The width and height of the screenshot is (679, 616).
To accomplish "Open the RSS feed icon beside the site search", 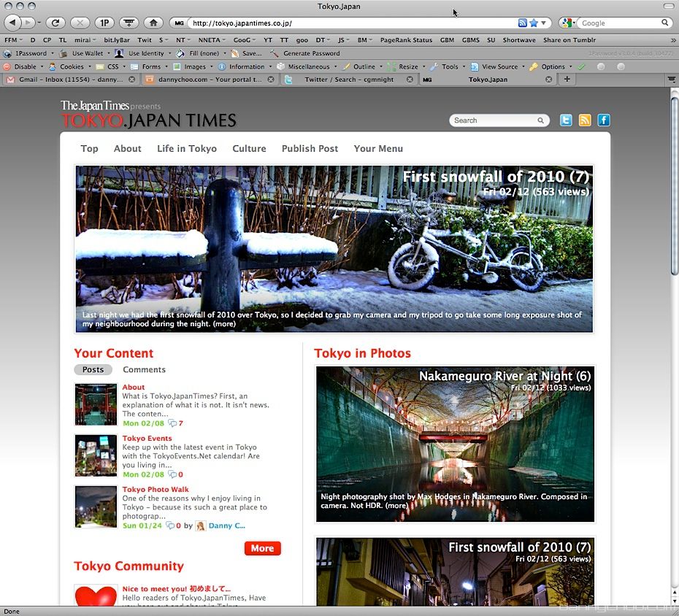I will click(x=585, y=120).
